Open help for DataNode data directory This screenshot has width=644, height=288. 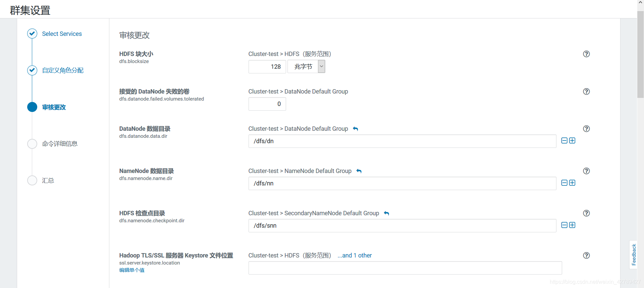click(x=586, y=129)
